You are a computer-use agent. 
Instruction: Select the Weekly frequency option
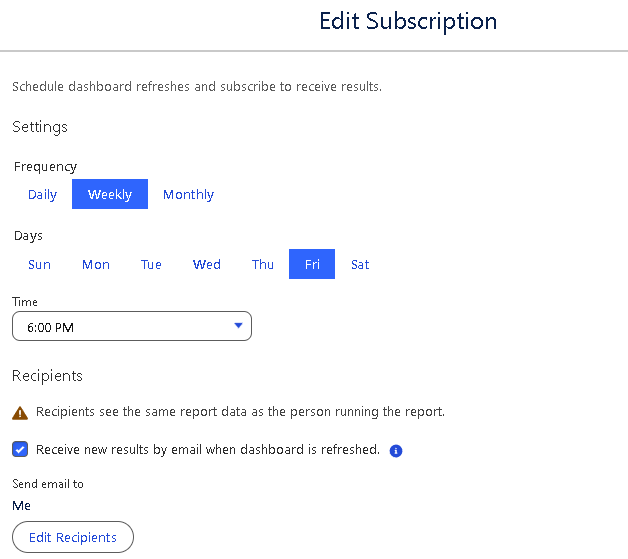(x=110, y=195)
